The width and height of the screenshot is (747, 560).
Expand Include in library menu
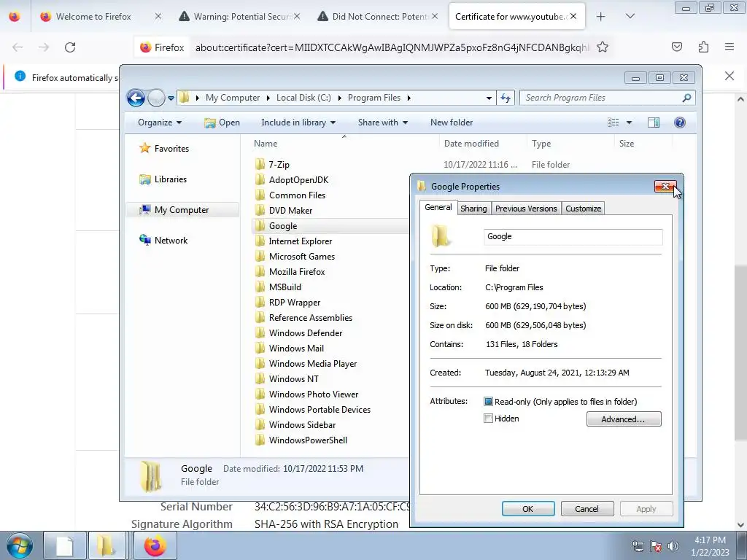coord(298,122)
